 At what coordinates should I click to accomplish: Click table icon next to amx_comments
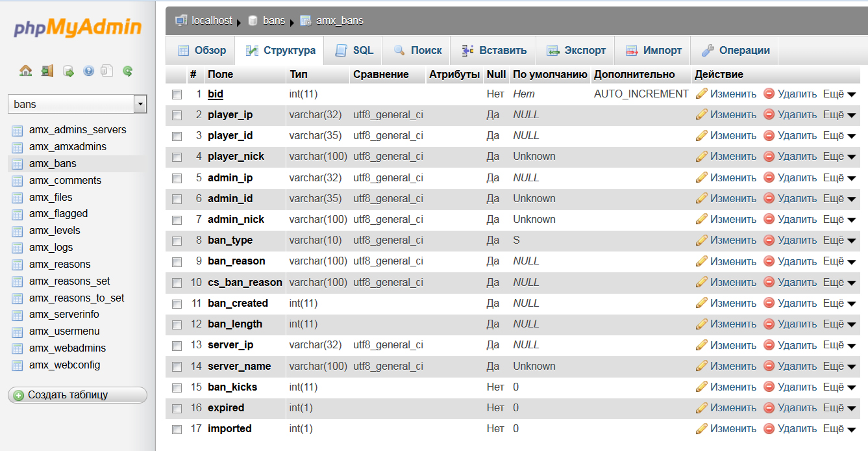17,181
